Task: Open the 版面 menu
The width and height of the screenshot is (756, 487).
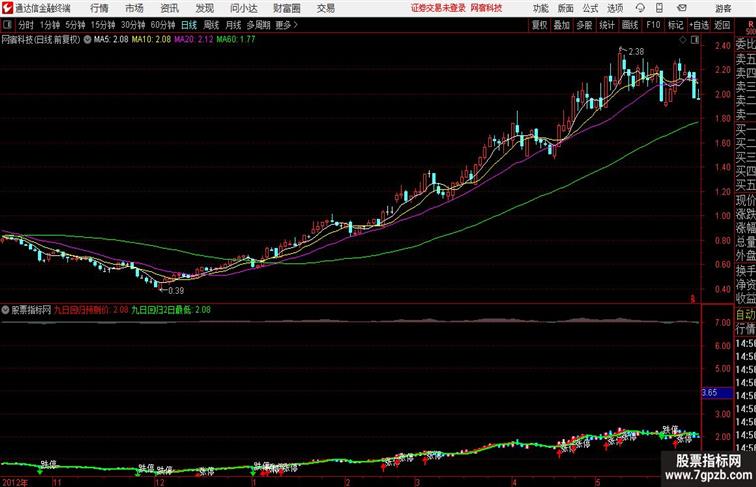Action: [x=566, y=8]
